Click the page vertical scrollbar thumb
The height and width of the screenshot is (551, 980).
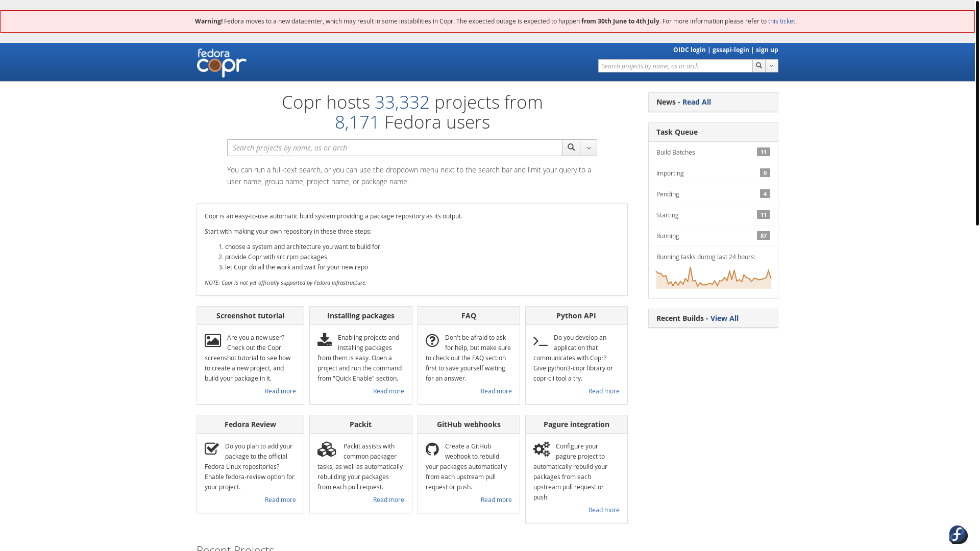click(x=977, y=113)
